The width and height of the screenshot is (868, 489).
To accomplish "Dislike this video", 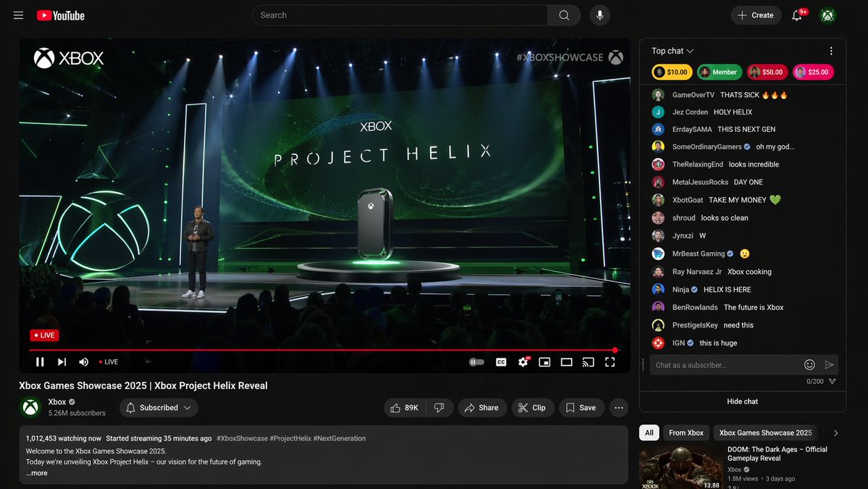I will tap(439, 408).
